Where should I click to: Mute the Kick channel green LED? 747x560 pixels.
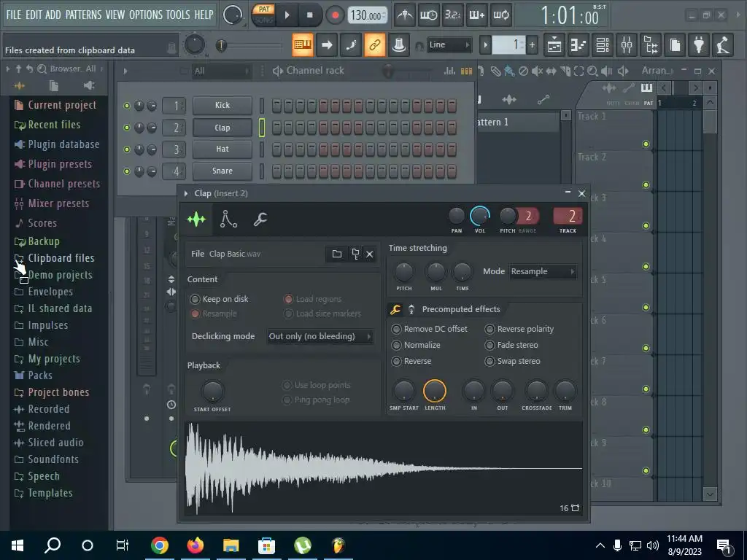127,106
